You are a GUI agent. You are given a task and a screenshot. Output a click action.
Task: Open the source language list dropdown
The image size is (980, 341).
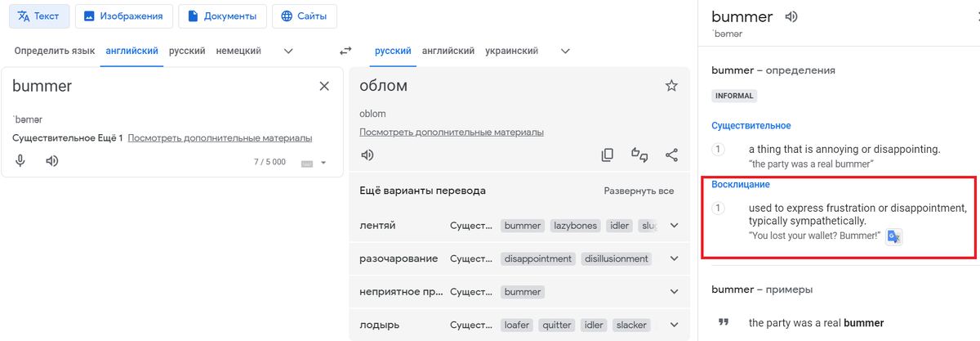pos(287,51)
